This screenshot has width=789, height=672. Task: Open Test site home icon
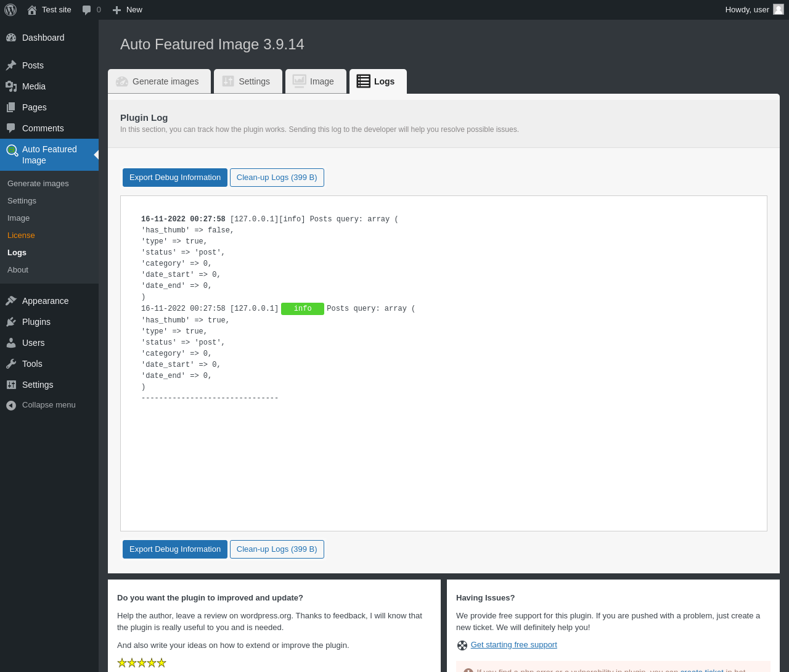(32, 10)
